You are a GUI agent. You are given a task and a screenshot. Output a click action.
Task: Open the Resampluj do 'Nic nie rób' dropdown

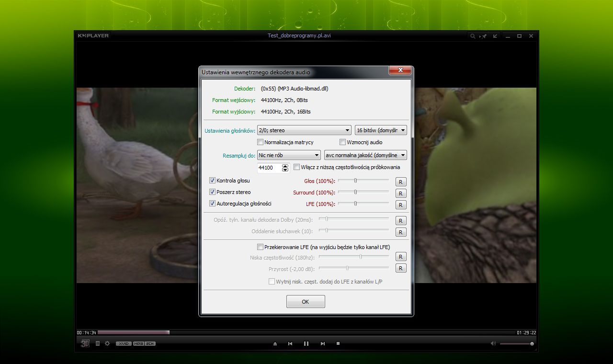click(289, 155)
